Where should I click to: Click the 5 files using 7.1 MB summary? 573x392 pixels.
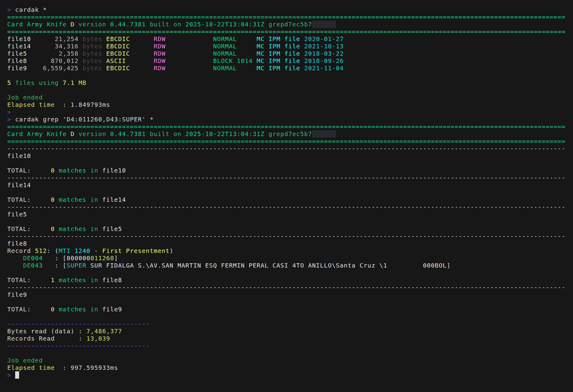tap(47, 83)
